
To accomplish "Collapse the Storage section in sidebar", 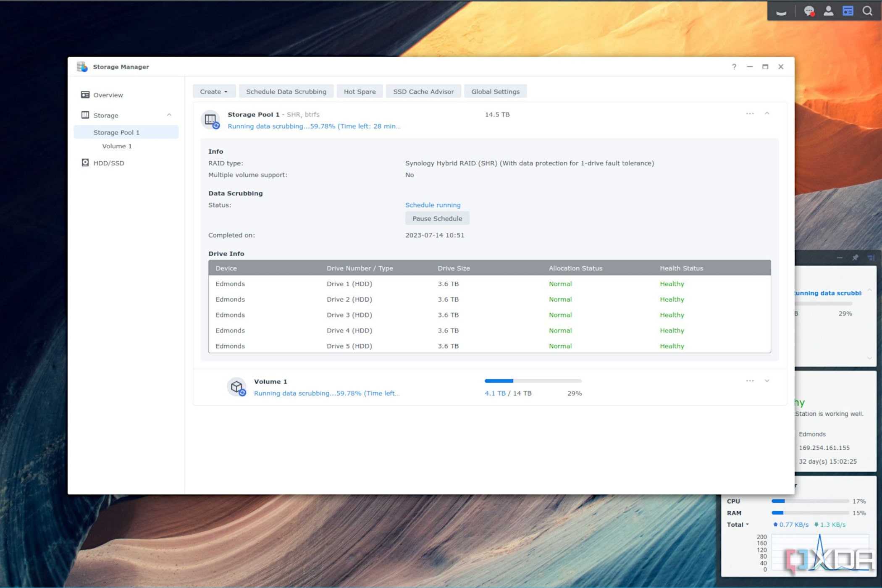I will [169, 115].
